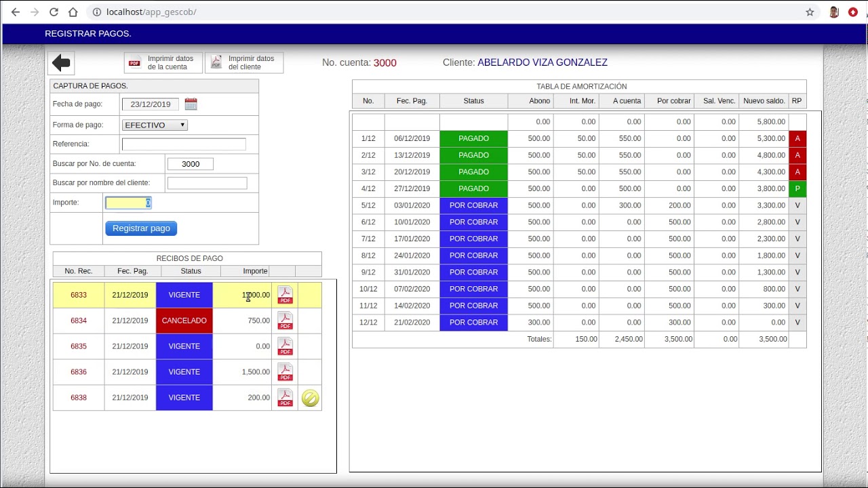Open PDF for receipt 6838
Viewport: 868px width, 488px height.
pyautogui.click(x=285, y=398)
